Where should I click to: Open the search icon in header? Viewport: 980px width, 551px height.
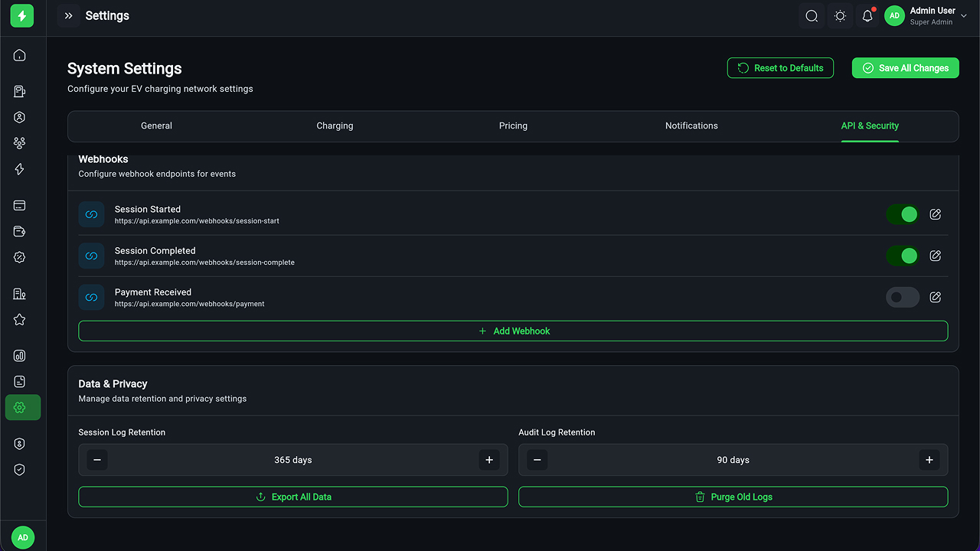(x=812, y=16)
